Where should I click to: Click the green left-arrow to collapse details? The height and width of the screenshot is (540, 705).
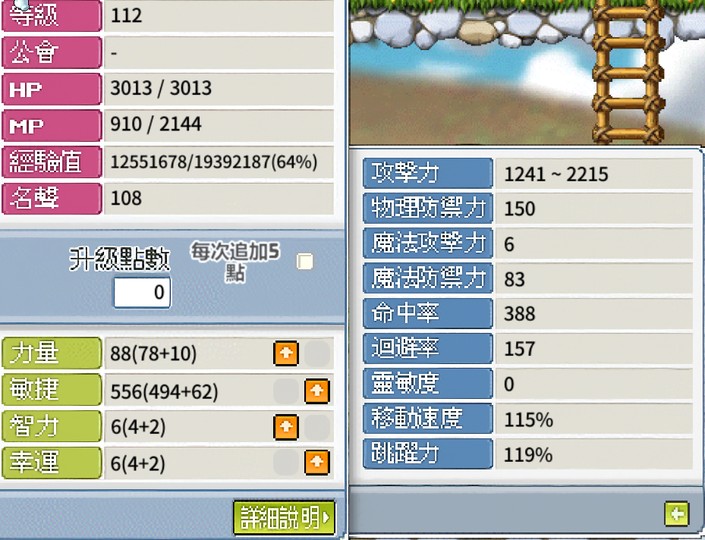[677, 513]
